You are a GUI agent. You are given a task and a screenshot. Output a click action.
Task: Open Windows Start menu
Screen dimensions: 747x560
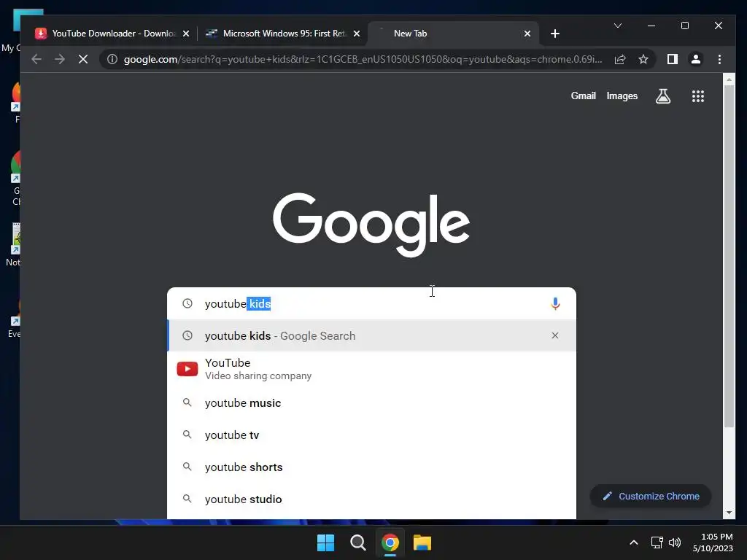tap(326, 542)
